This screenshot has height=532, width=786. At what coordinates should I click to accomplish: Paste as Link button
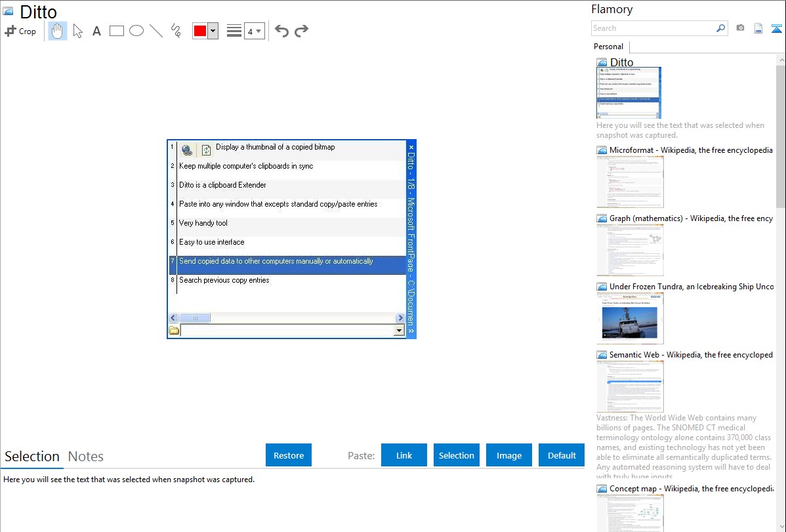(x=404, y=455)
